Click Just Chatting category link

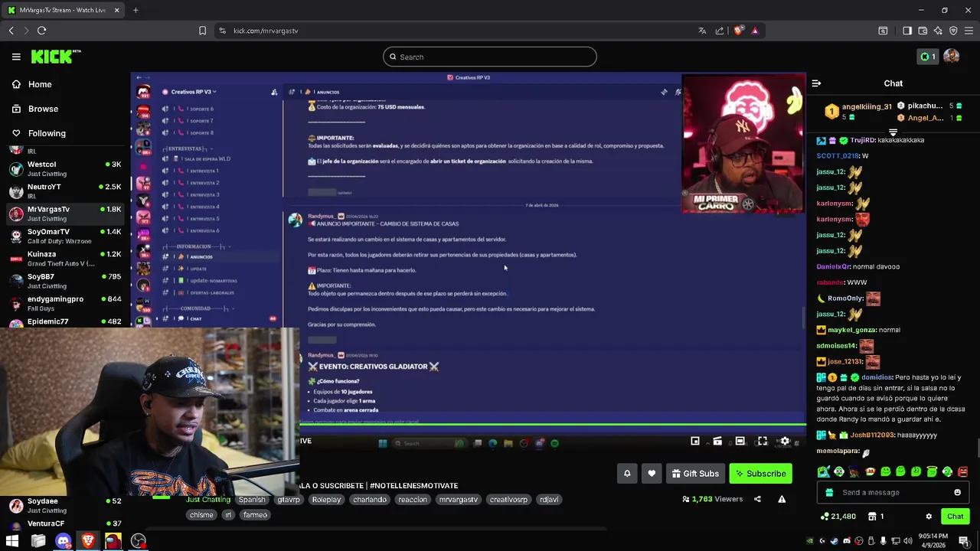click(x=208, y=500)
